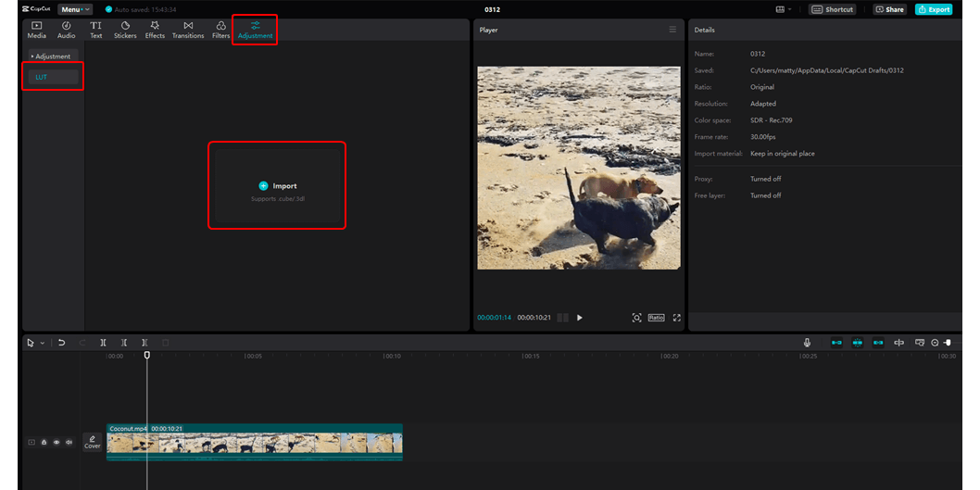The height and width of the screenshot is (490, 980).
Task: Click the Ratio Original value in Details
Action: (762, 87)
